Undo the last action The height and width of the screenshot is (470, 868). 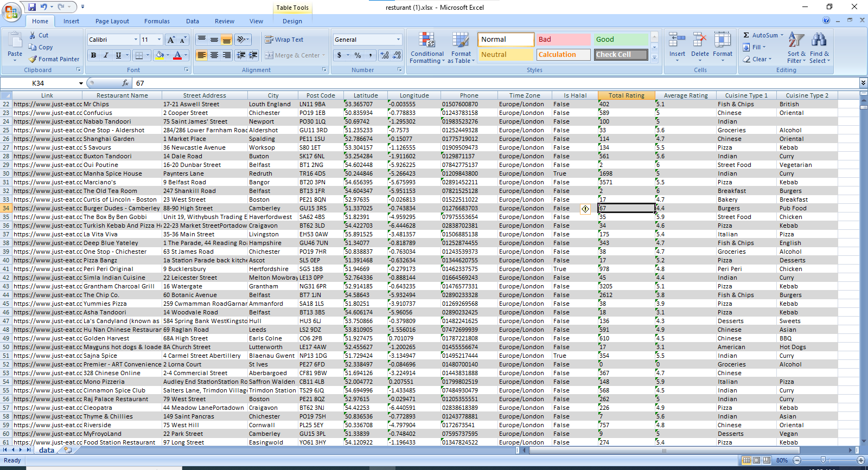pyautogui.click(x=44, y=7)
